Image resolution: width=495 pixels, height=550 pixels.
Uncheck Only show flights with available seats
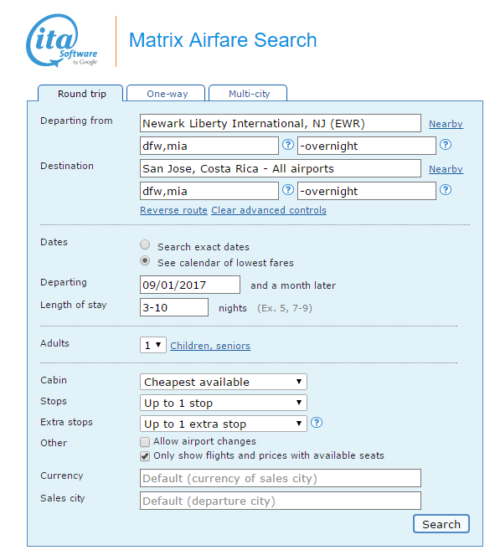[145, 456]
